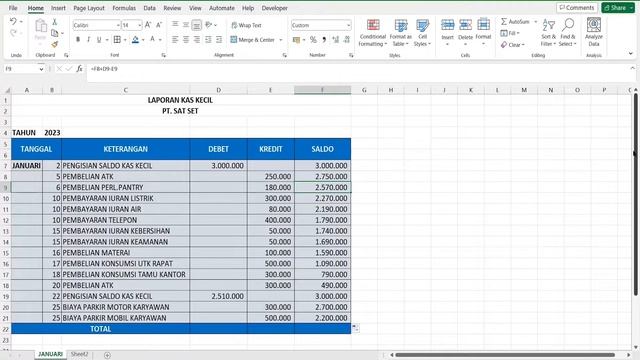Viewport: 640px width, 360px height.
Task: Toggle bottom text alignment
Action: pos(196,25)
